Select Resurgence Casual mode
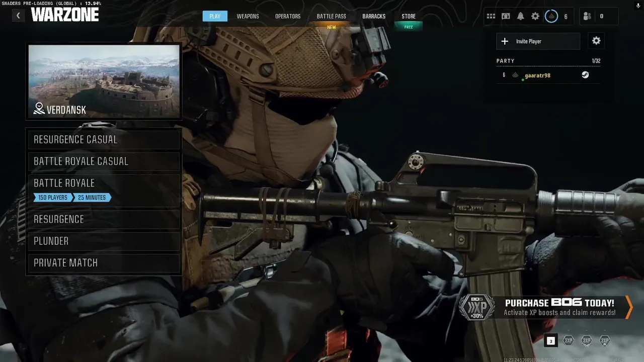Screen dimensions: 644x362 click(x=104, y=140)
